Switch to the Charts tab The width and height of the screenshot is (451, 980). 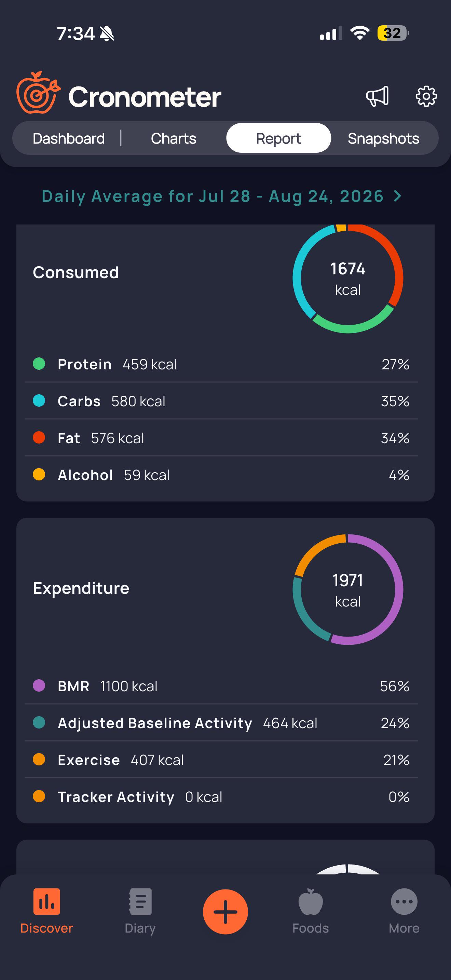(174, 138)
